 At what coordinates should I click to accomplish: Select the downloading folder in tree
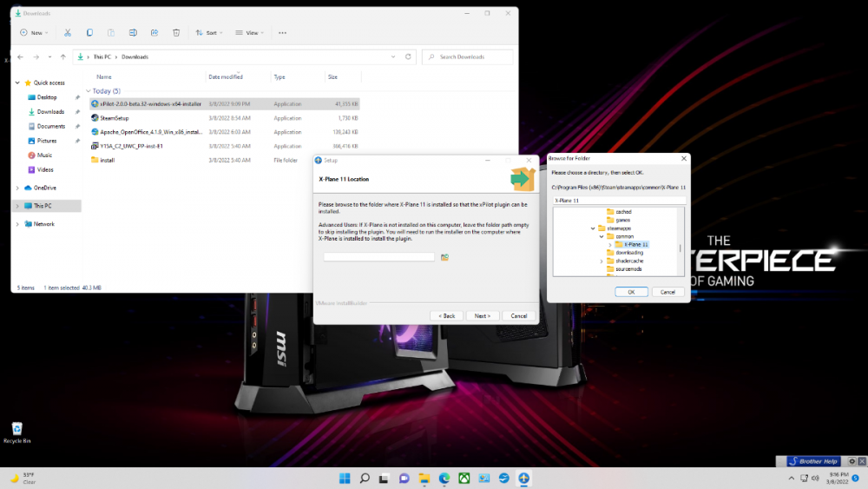pos(628,253)
